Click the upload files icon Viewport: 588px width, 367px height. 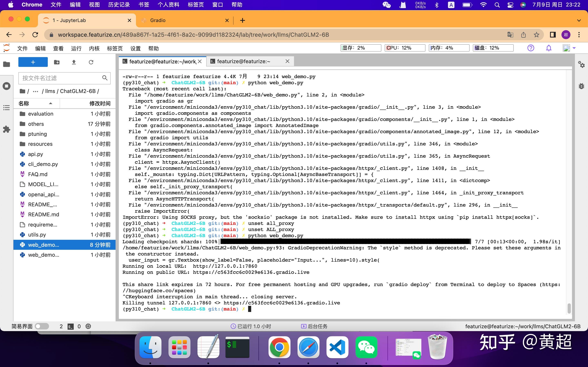(x=74, y=62)
